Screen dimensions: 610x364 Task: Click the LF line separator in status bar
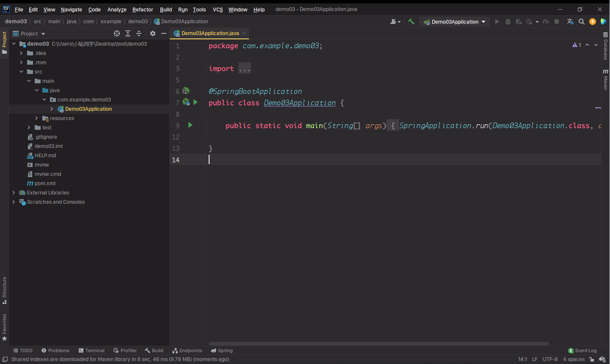pos(535,359)
